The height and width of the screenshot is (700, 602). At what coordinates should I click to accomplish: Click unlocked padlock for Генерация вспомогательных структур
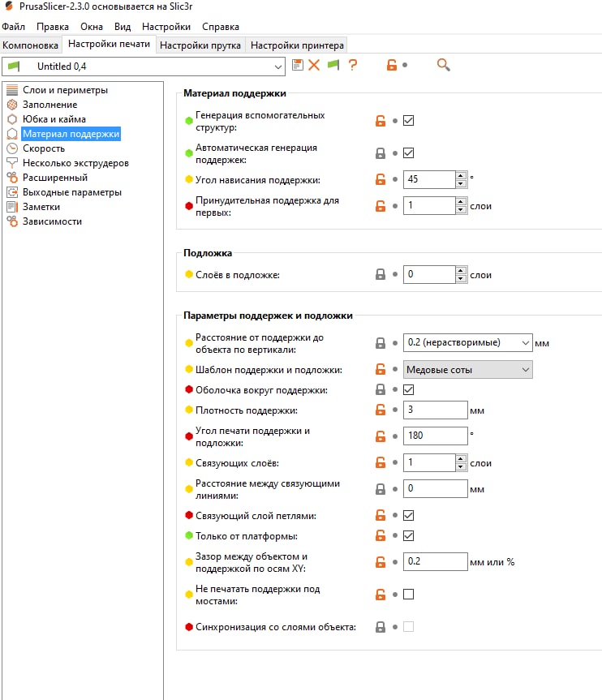click(x=380, y=121)
